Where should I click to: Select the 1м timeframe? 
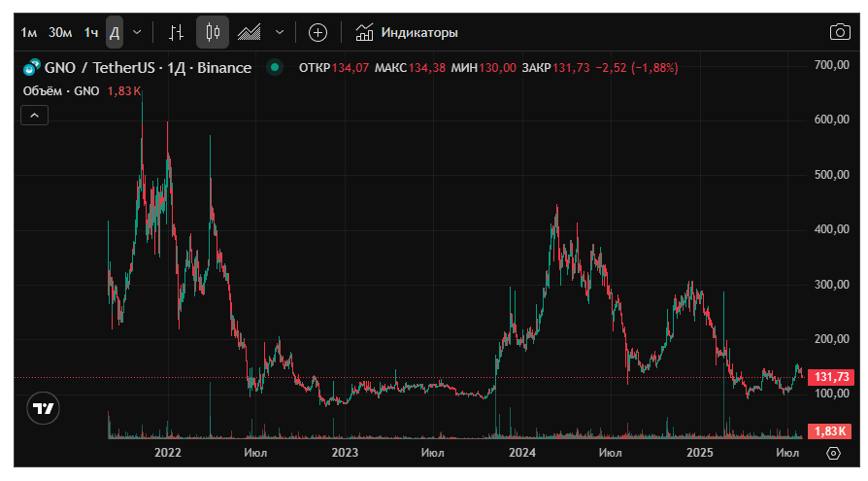point(29,33)
